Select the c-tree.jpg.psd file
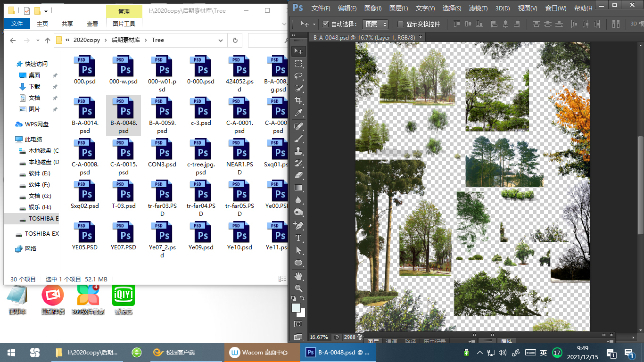This screenshot has height=362, width=644. click(201, 157)
